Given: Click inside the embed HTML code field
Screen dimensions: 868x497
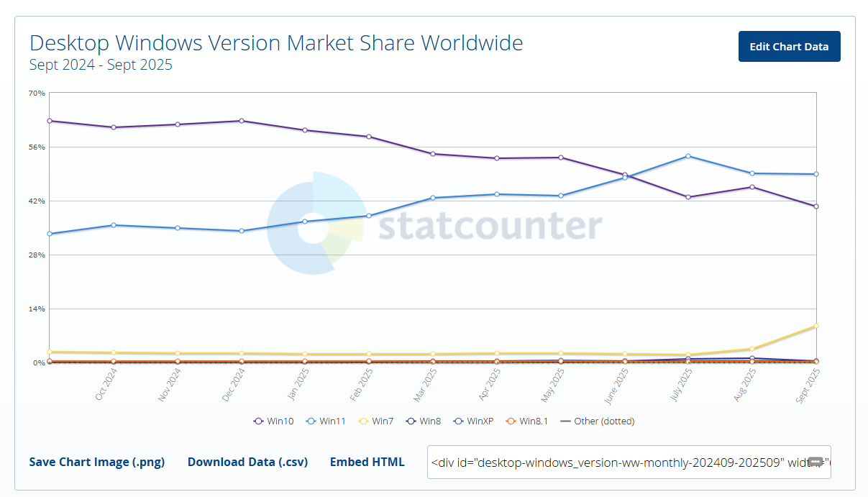Looking at the screenshot, I should coord(618,462).
